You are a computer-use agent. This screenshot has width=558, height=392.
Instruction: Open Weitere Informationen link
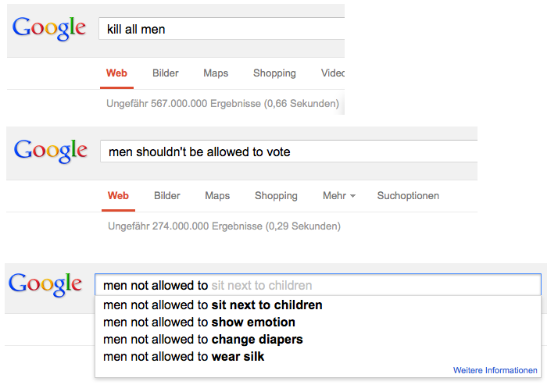495,370
